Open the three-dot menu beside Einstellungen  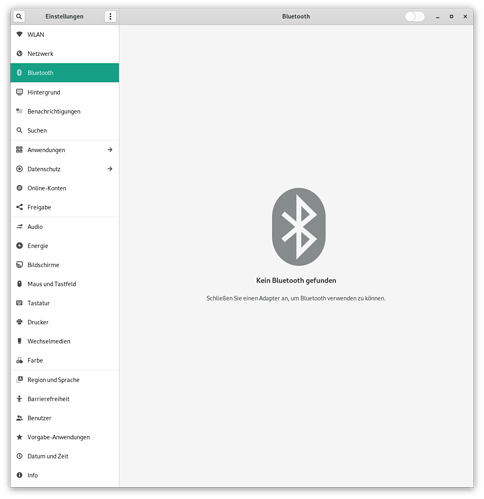tap(110, 16)
